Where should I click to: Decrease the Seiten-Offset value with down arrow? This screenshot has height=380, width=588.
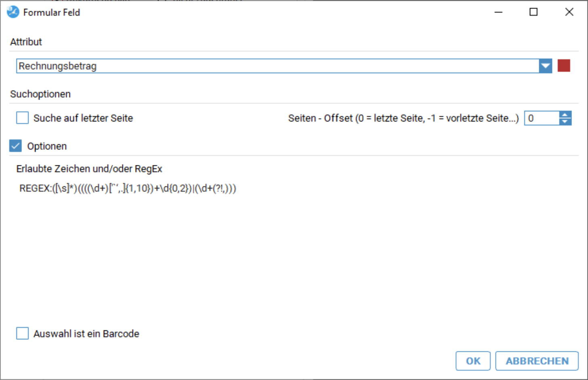565,121
